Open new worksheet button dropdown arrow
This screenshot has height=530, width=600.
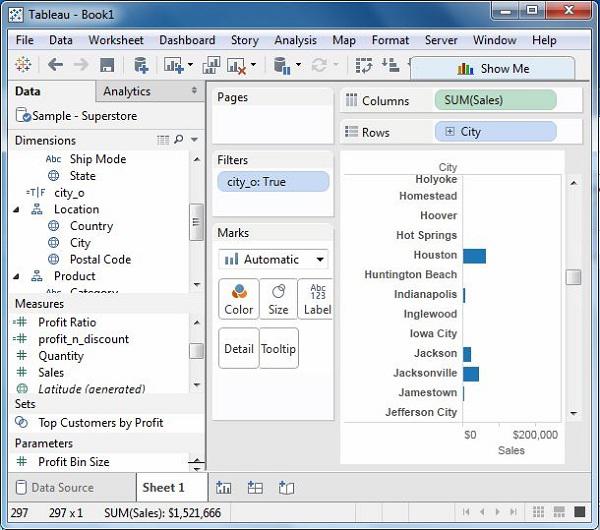pyautogui.click(x=190, y=65)
